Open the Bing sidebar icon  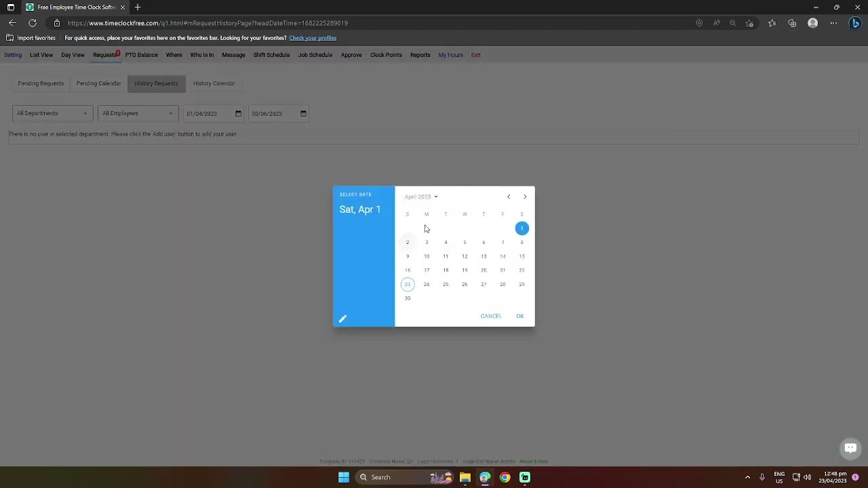pos(855,23)
